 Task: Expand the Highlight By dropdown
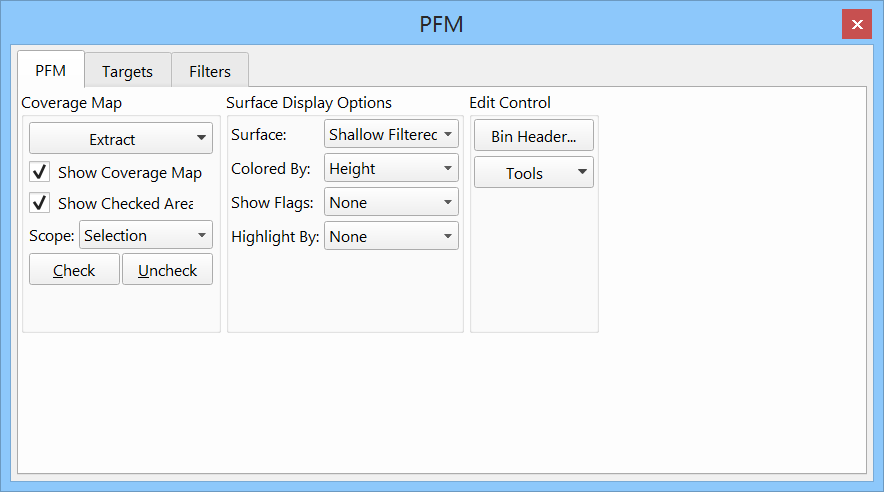(391, 237)
